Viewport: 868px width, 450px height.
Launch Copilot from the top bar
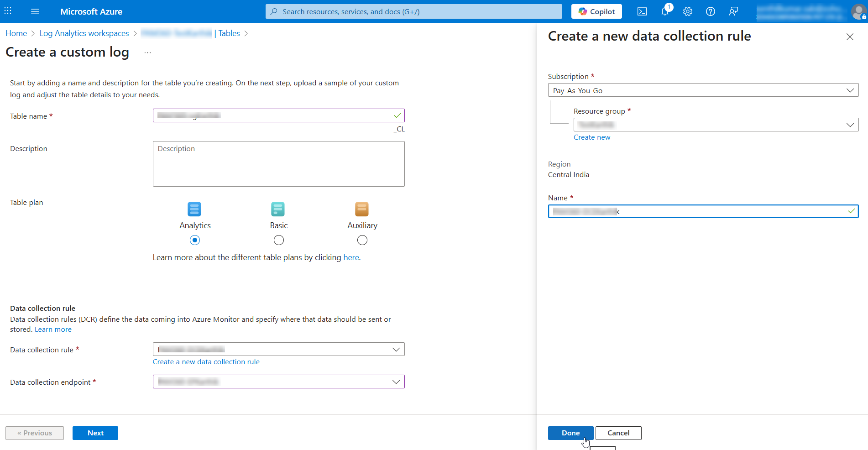coord(596,11)
